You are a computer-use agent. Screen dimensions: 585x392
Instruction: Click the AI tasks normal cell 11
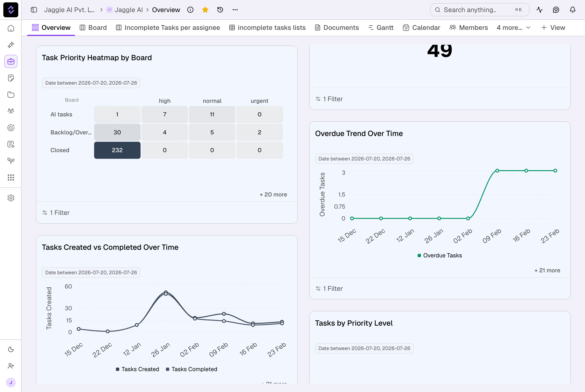pyautogui.click(x=212, y=114)
